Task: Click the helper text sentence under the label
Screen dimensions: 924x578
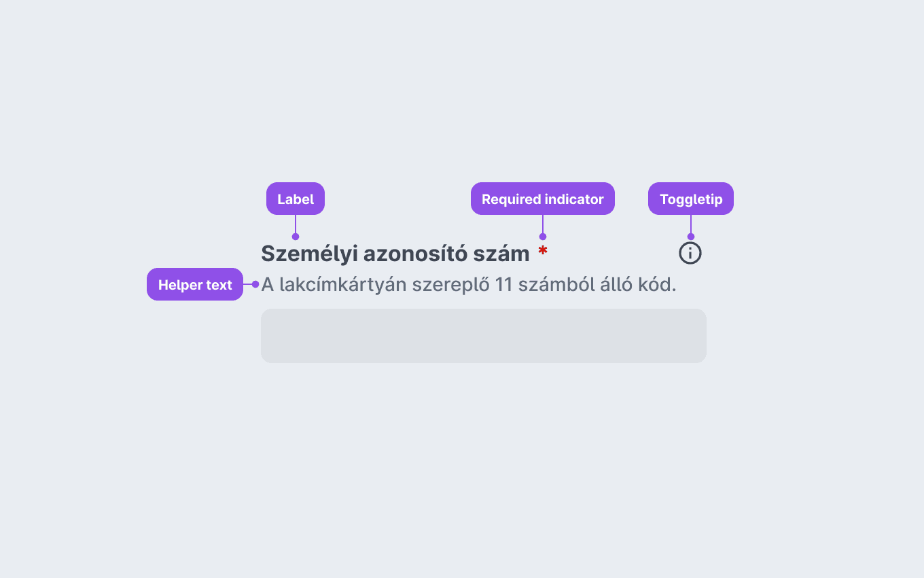Action: (469, 284)
